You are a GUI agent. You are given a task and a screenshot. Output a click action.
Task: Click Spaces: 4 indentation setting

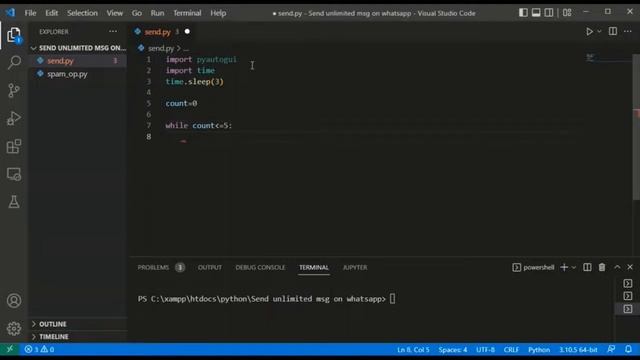click(453, 350)
